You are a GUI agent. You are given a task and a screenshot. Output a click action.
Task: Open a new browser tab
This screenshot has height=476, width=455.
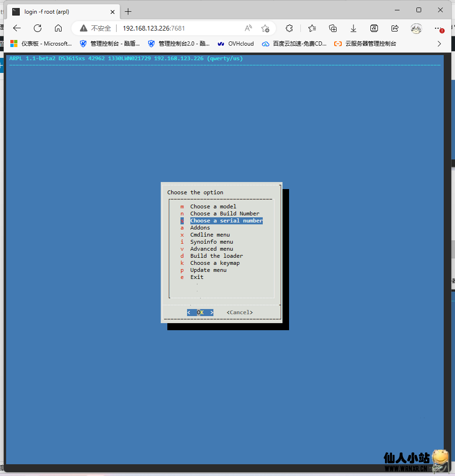[128, 11]
